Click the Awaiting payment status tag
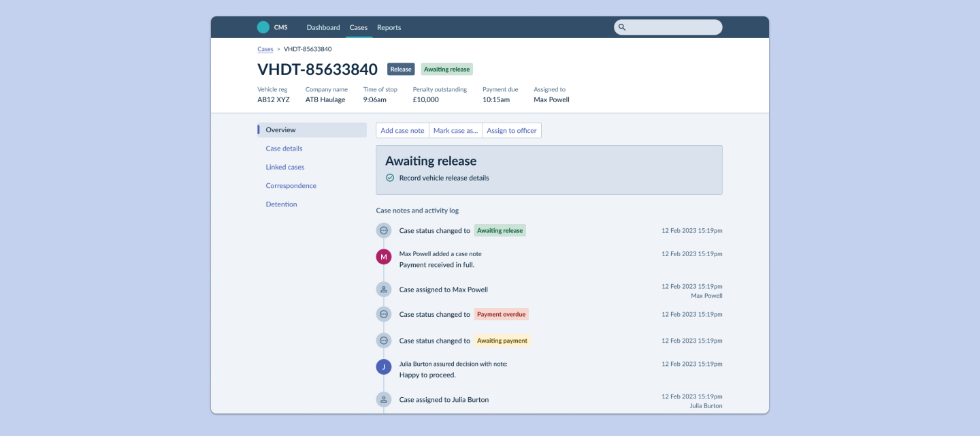This screenshot has width=980, height=436. click(x=502, y=340)
